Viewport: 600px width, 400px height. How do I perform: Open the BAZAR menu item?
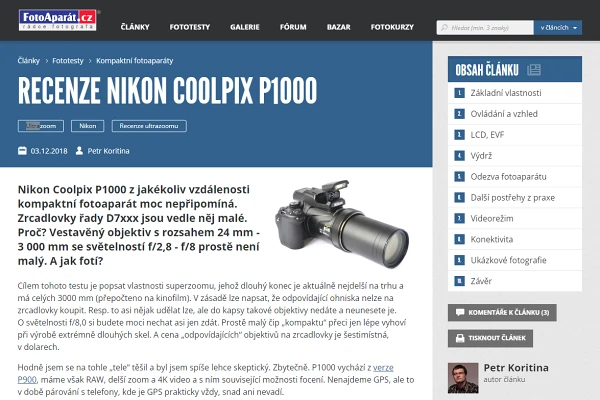pos(339,27)
